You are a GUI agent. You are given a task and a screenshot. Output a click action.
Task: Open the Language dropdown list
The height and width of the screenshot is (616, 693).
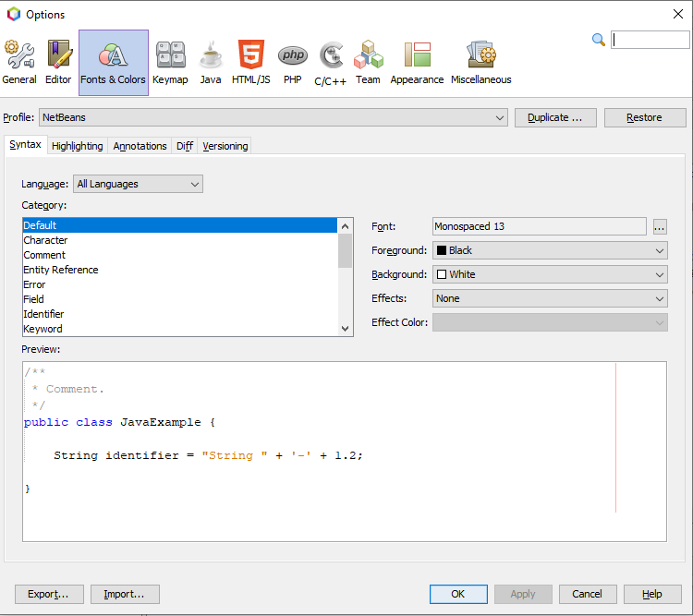click(138, 184)
